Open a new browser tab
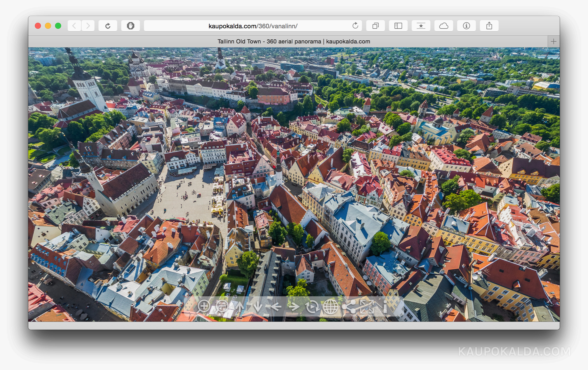588x370 pixels. coord(554,41)
